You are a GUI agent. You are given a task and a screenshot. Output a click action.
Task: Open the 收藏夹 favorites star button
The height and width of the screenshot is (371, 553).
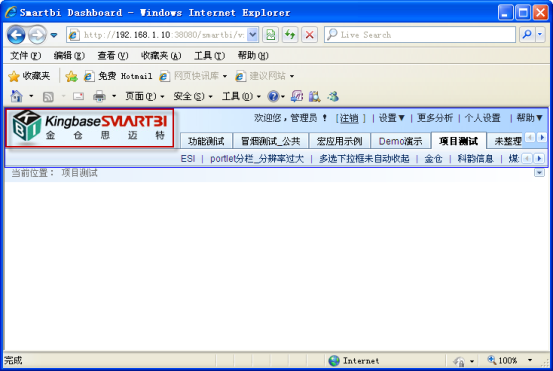point(29,76)
